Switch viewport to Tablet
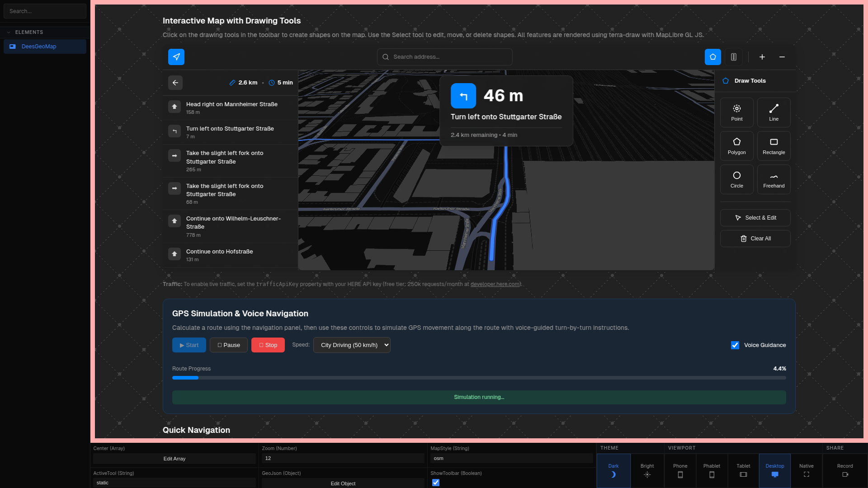The width and height of the screenshot is (868, 488). coord(743,470)
